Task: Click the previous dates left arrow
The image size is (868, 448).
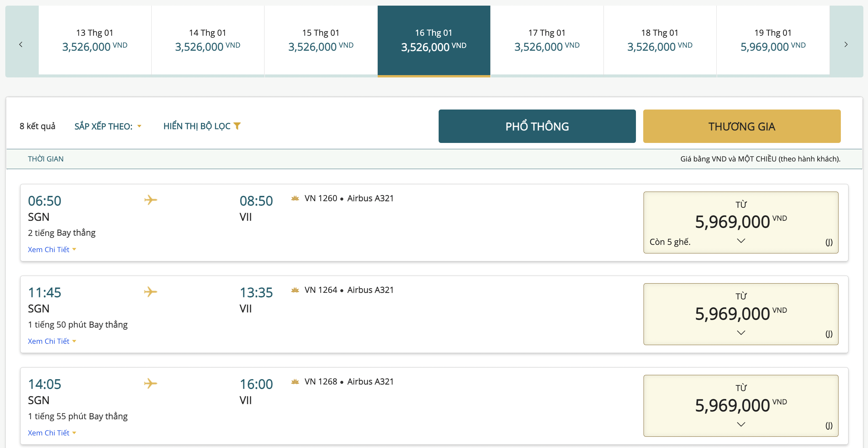Action: (x=21, y=44)
